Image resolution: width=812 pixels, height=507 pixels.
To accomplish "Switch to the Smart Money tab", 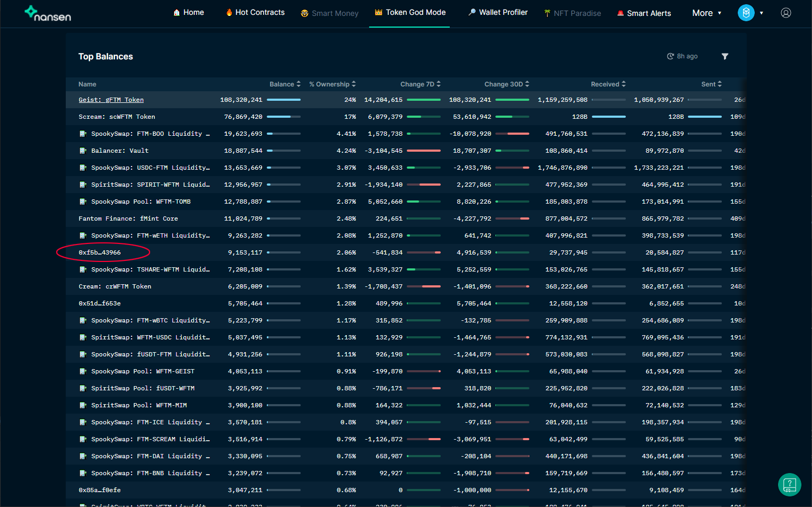I will [329, 13].
